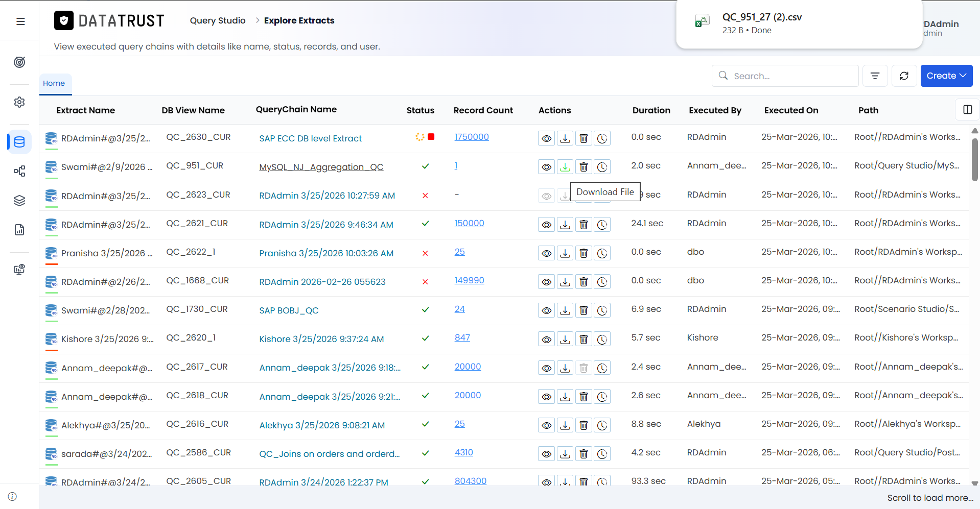Toggle eye preview for QC_951_CUR row
980x509 pixels.
pos(546,166)
